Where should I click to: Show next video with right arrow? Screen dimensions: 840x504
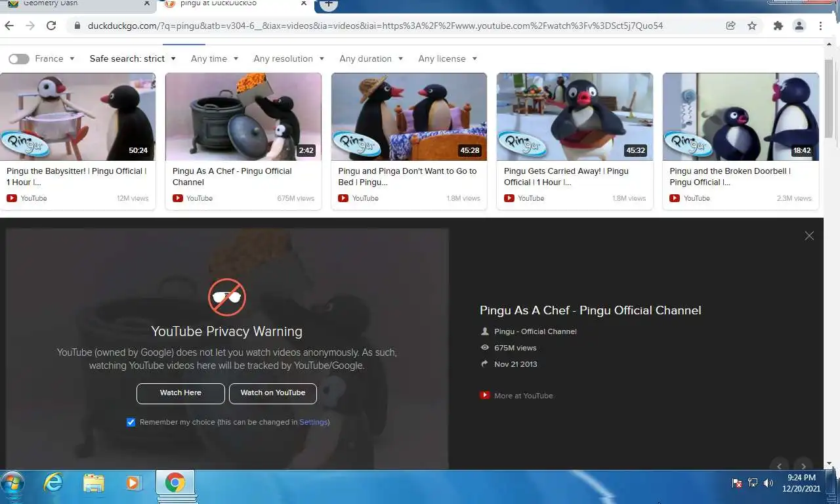click(x=803, y=465)
